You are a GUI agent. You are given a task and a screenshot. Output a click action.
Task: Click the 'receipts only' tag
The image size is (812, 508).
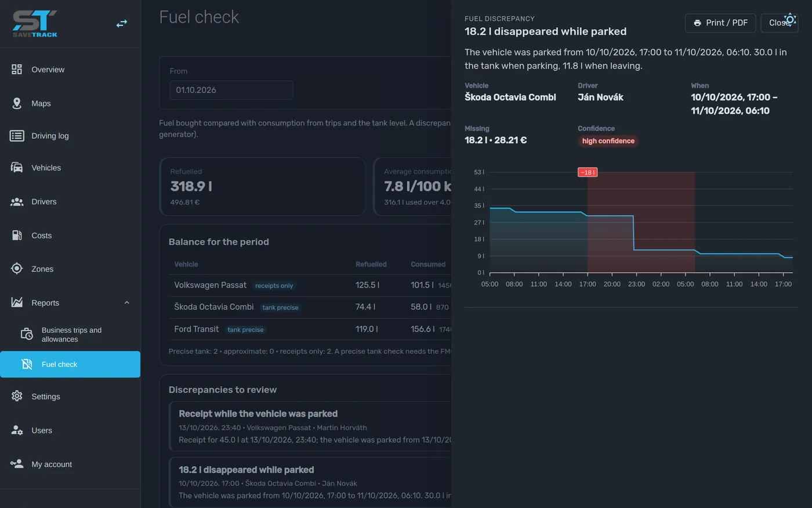(274, 286)
